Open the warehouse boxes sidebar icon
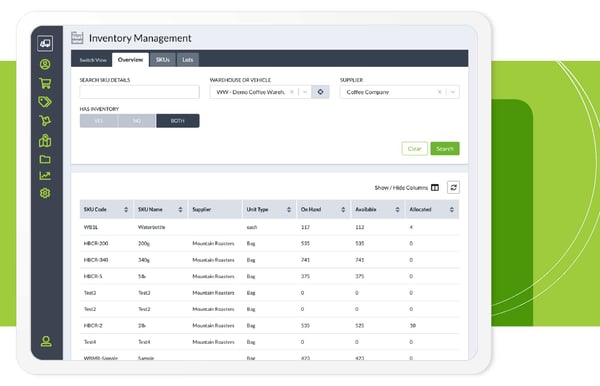The image size is (600, 386). [45, 141]
